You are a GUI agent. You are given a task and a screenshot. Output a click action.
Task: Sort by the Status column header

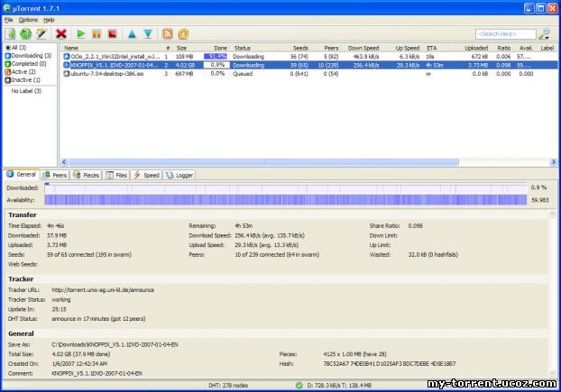(x=255, y=48)
